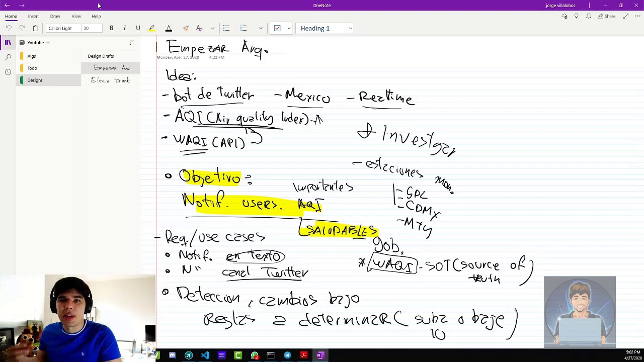Check the cloud sync status icon

pyautogui.click(x=565, y=16)
